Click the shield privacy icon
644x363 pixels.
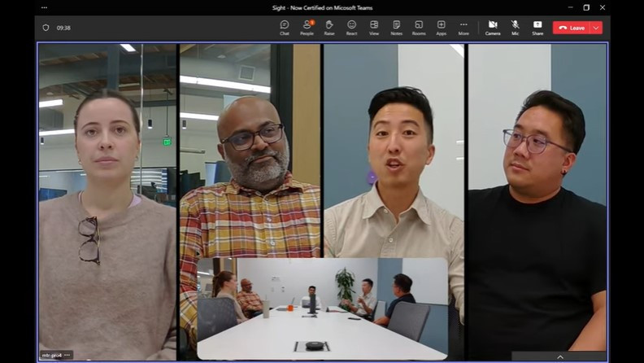[x=46, y=27]
